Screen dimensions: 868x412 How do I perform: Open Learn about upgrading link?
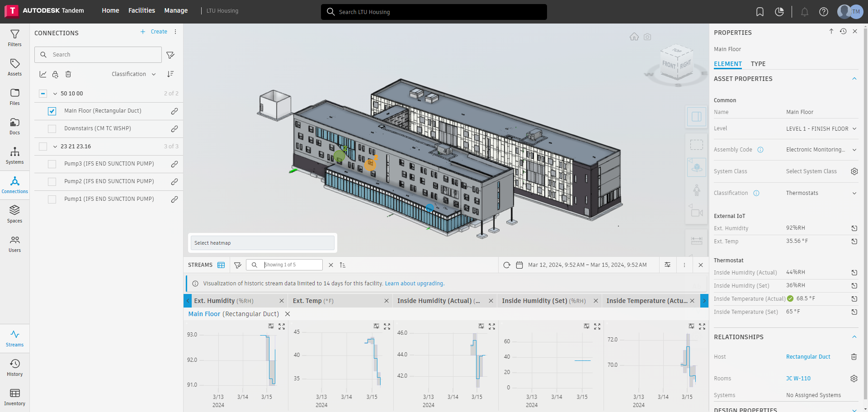click(415, 284)
